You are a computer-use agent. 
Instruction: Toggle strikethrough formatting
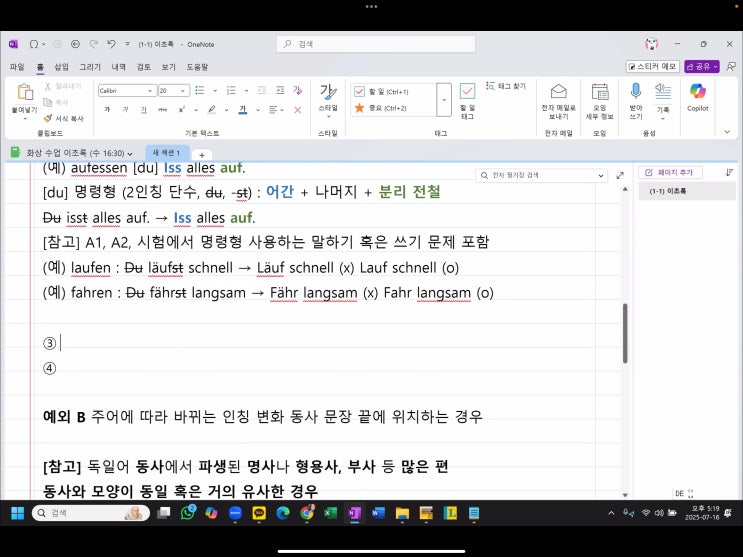[x=163, y=110]
